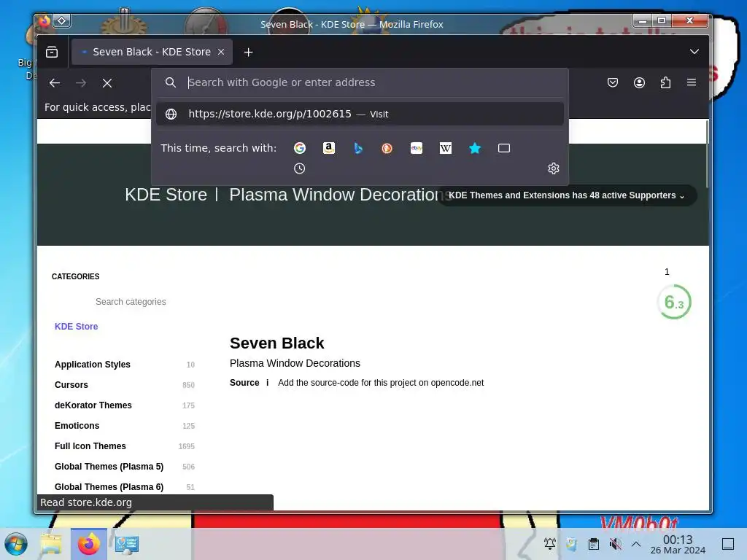
Task: Select Application Styles category
Action: 93,365
